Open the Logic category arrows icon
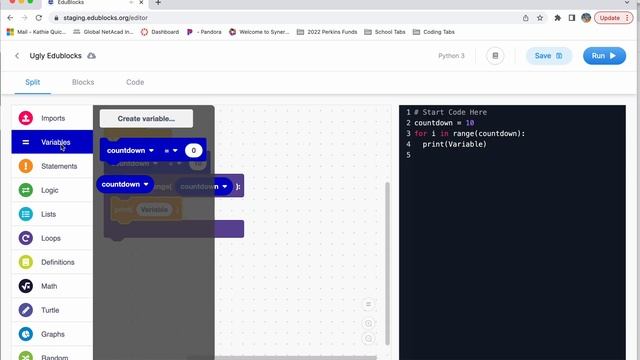 point(26,190)
